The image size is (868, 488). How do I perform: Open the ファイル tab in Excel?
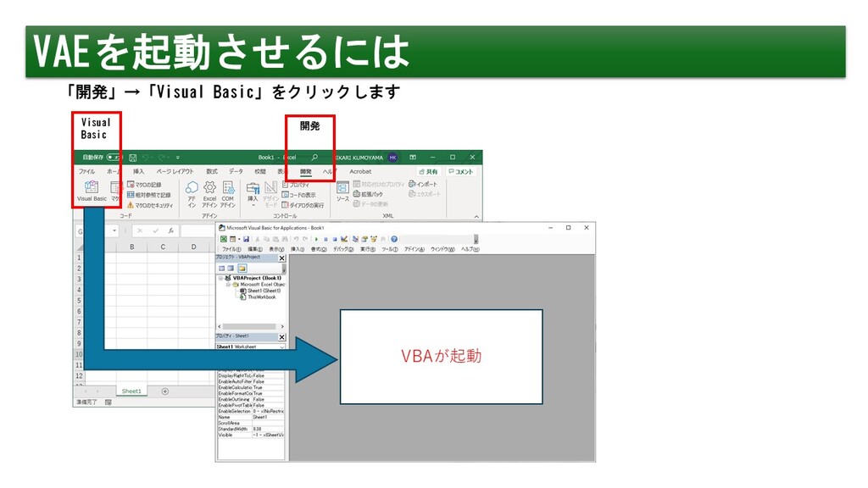click(x=86, y=171)
